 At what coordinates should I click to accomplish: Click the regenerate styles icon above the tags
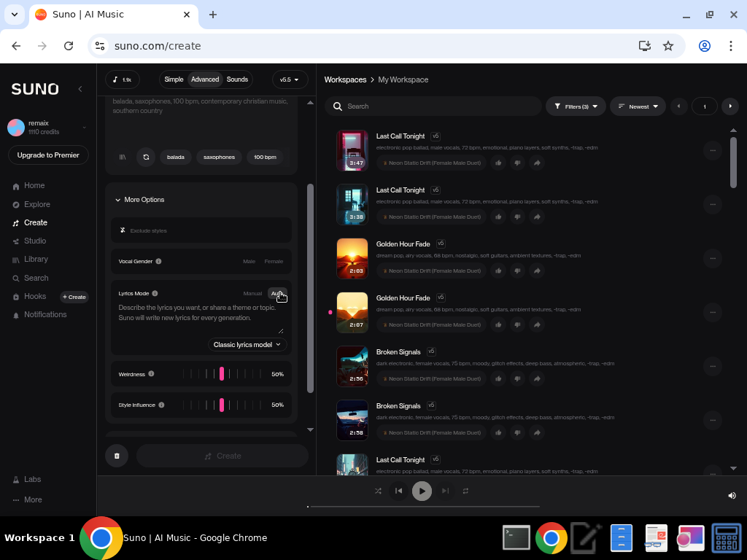click(x=145, y=157)
